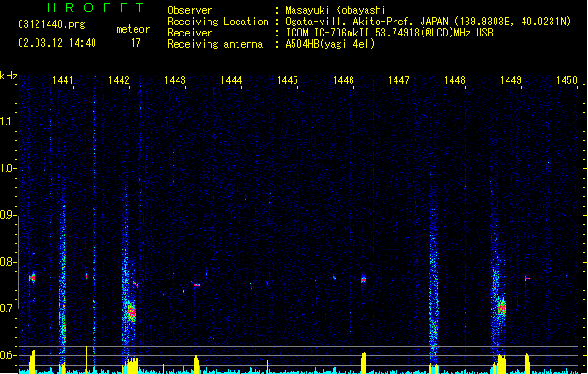This screenshot has width=588, height=374.
Task: Select the filename 03121440.png
Action: coord(51,24)
